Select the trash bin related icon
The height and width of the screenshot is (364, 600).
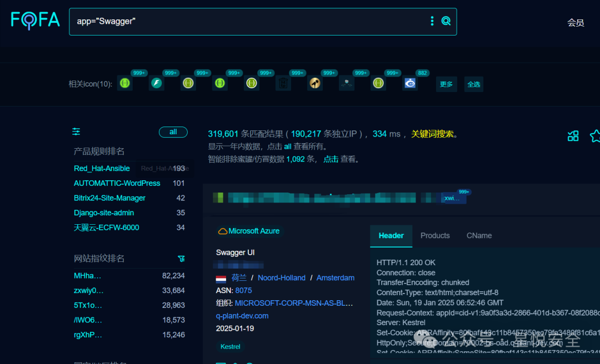[x=283, y=83]
